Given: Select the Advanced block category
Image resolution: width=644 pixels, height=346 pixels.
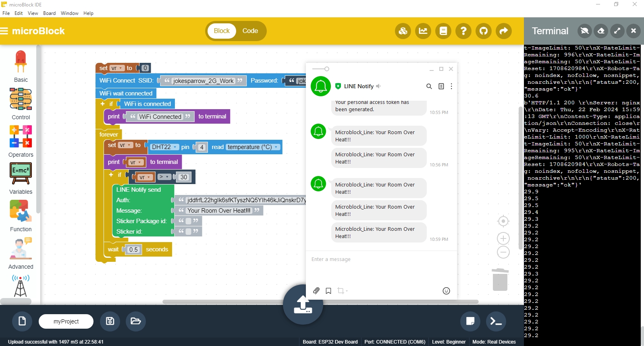Looking at the screenshot, I should 21,253.
